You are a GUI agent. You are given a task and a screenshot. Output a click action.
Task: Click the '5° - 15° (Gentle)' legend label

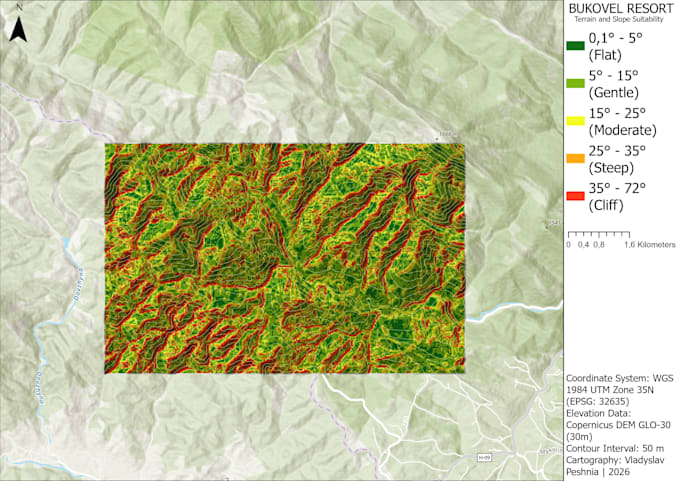click(x=614, y=84)
